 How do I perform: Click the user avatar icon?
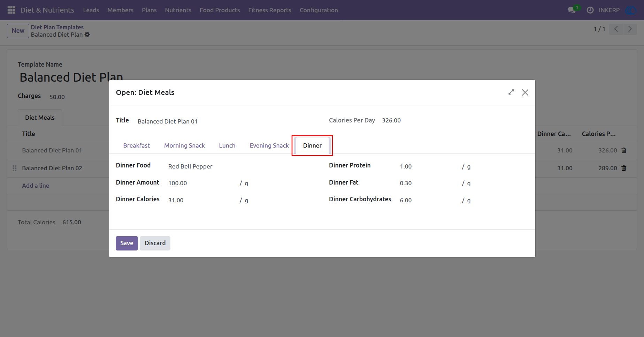pyautogui.click(x=631, y=10)
